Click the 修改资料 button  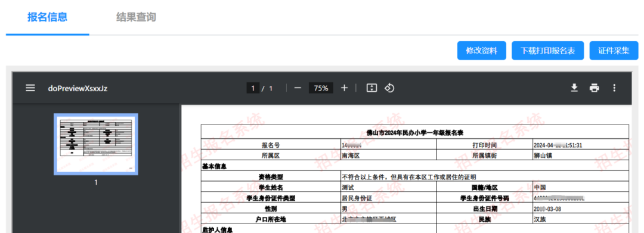pyautogui.click(x=482, y=51)
